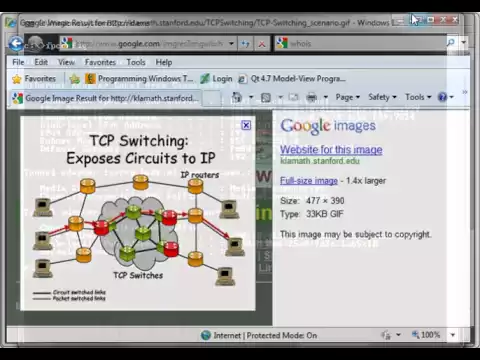Viewport: 480px width, 360px height.
Task: Click the TCP Switching diagram image
Action: click(138, 213)
